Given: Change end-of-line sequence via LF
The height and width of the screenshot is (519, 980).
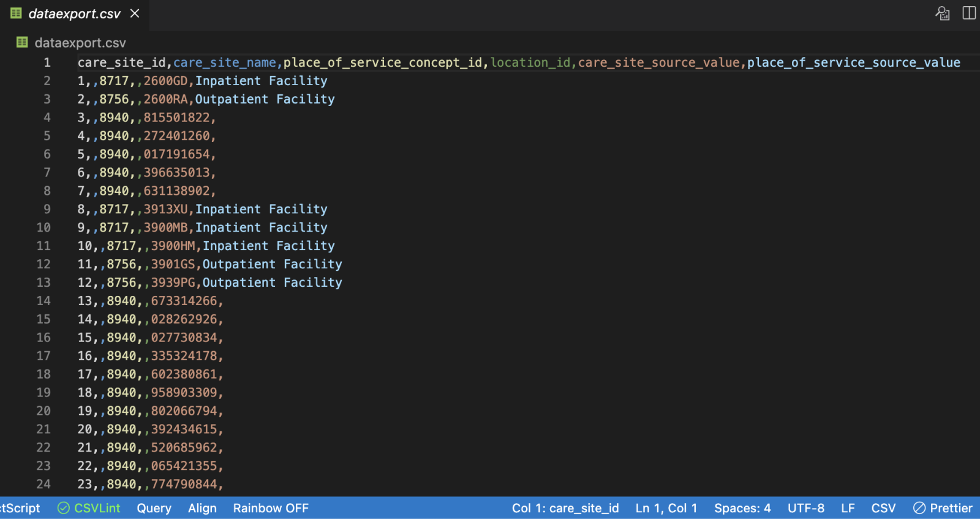Looking at the screenshot, I should [848, 508].
